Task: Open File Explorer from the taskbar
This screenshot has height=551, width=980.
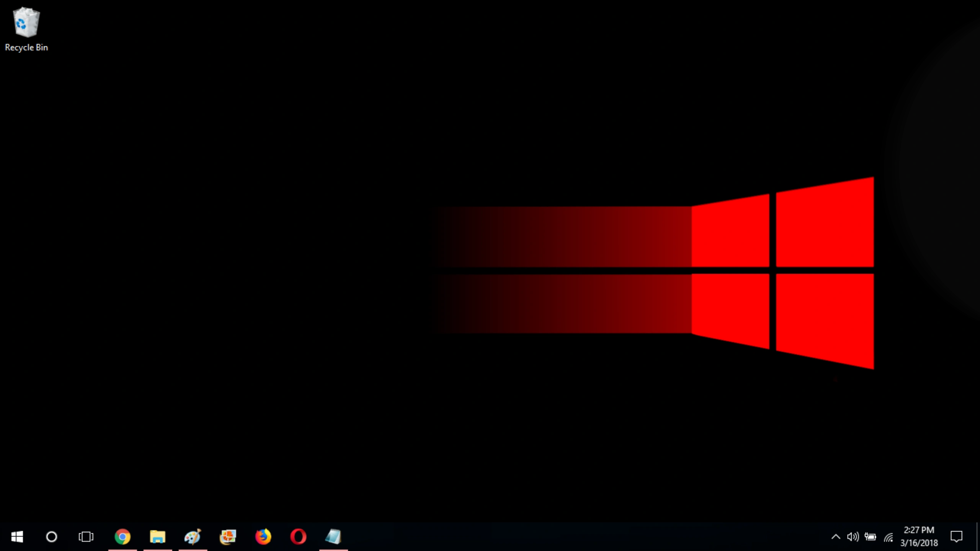Action: coord(158,537)
